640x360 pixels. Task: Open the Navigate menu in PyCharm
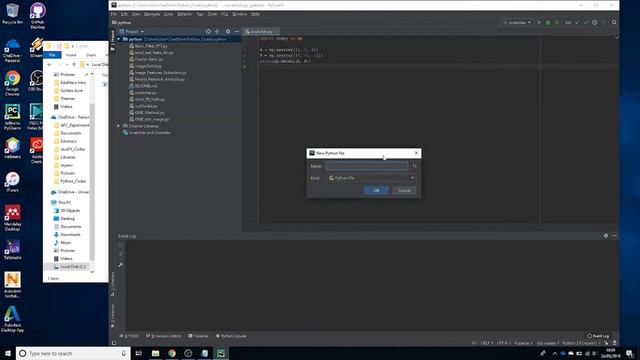(151, 14)
